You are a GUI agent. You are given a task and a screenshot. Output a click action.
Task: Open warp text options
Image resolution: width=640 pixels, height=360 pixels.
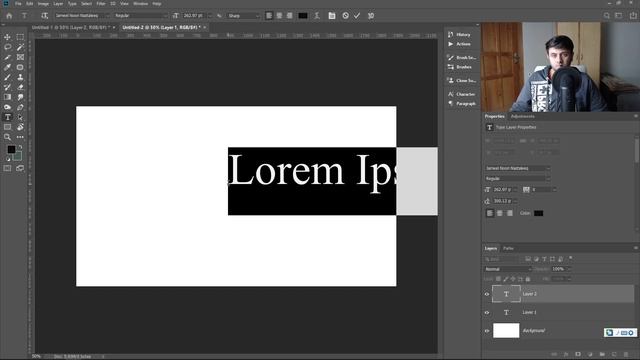317,16
